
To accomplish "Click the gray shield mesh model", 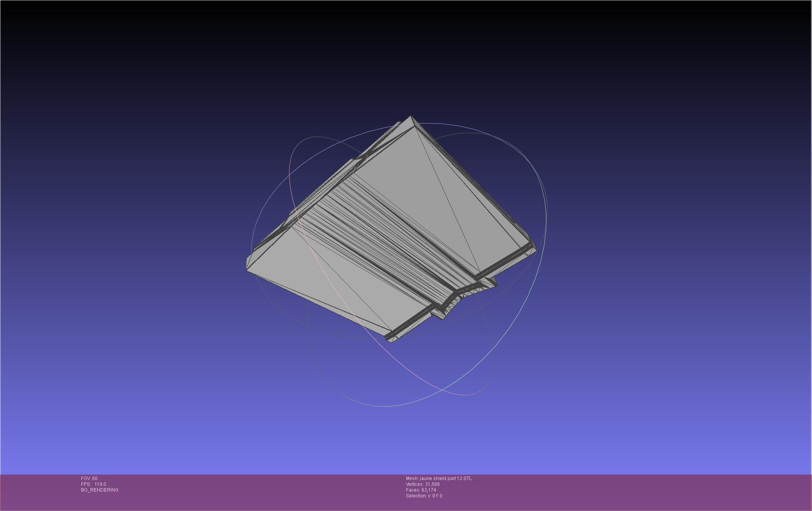I will coord(391,230).
